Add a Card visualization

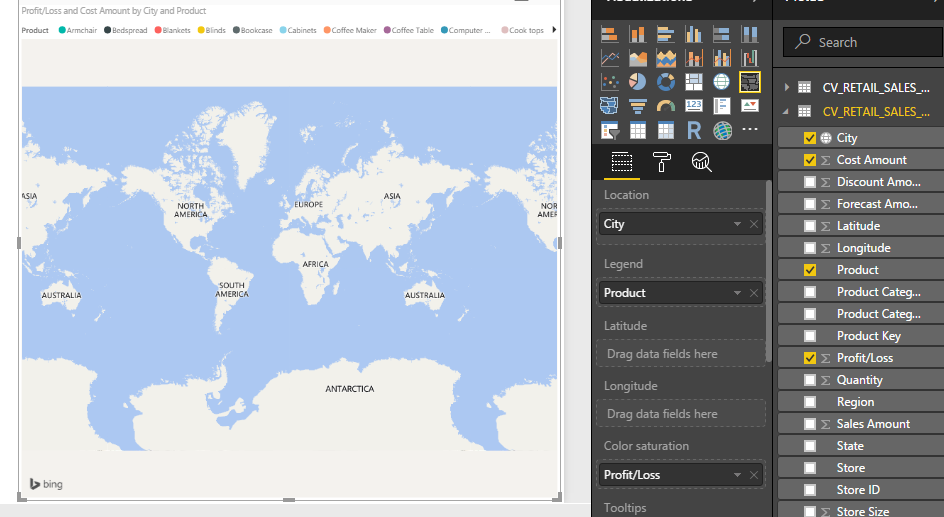pyautogui.click(x=694, y=106)
